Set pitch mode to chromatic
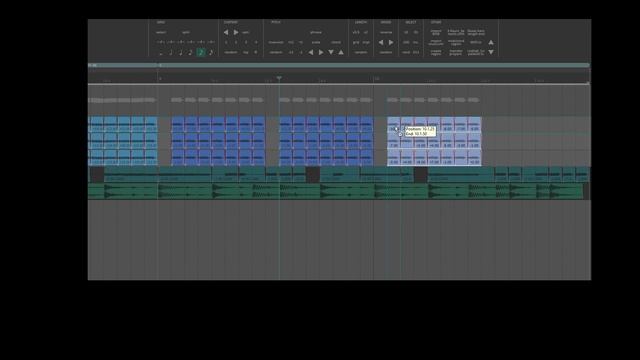The height and width of the screenshot is (360, 640). (x=276, y=42)
